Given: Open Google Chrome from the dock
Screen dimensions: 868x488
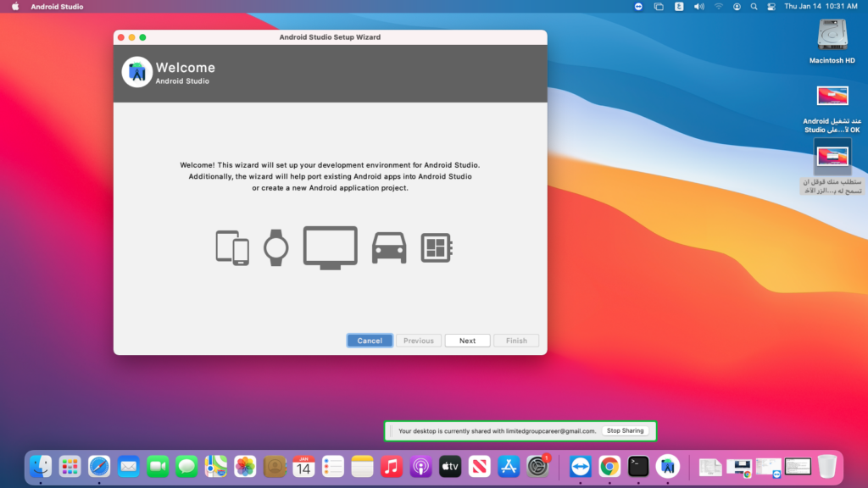Looking at the screenshot, I should 609,467.
